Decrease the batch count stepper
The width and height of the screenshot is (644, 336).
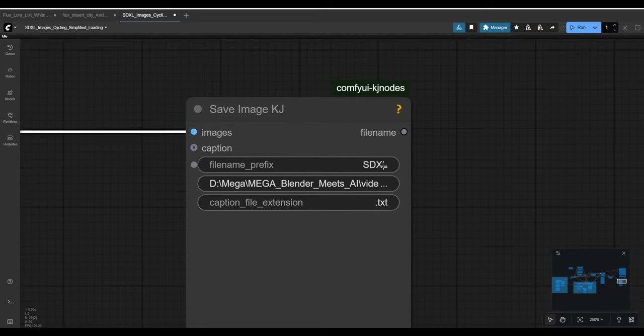click(x=614, y=30)
